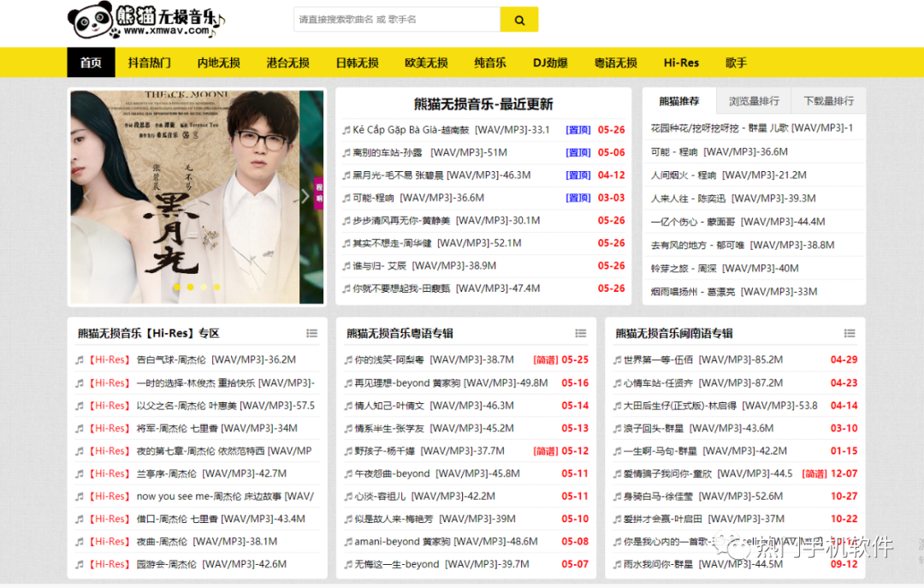Open the 港台无损 nav item
Viewport: 924px width, 588px height.
point(288,62)
